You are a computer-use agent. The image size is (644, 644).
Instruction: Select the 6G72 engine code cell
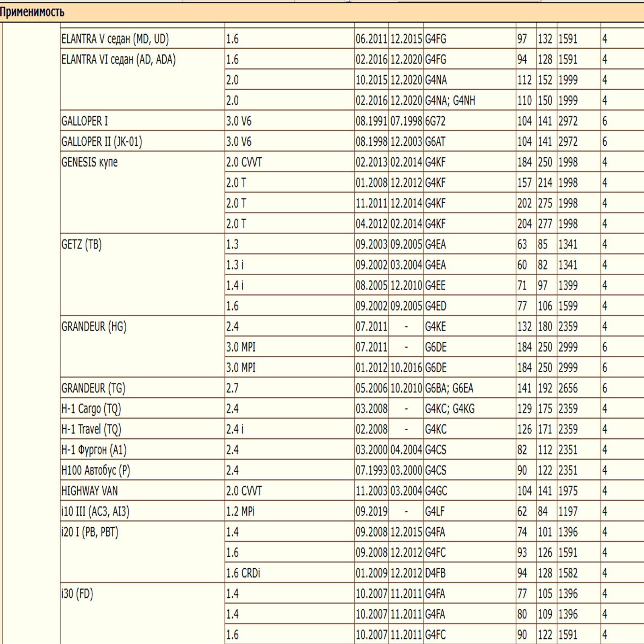(x=435, y=121)
